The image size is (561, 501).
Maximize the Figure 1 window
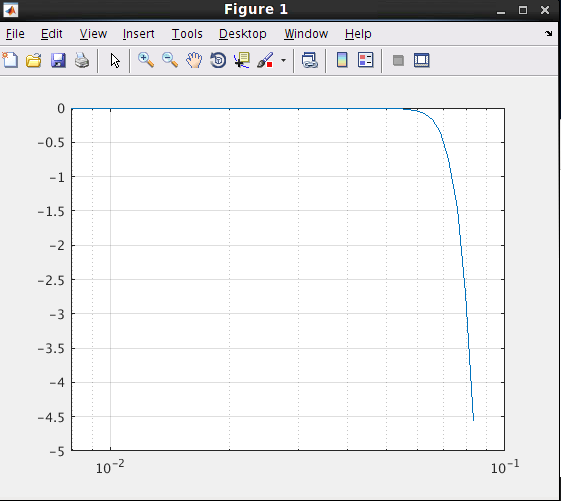pyautogui.click(x=523, y=10)
